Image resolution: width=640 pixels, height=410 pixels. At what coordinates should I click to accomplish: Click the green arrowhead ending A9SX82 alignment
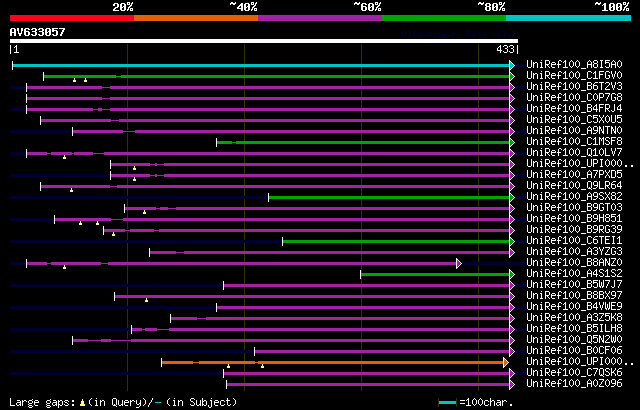click(512, 197)
